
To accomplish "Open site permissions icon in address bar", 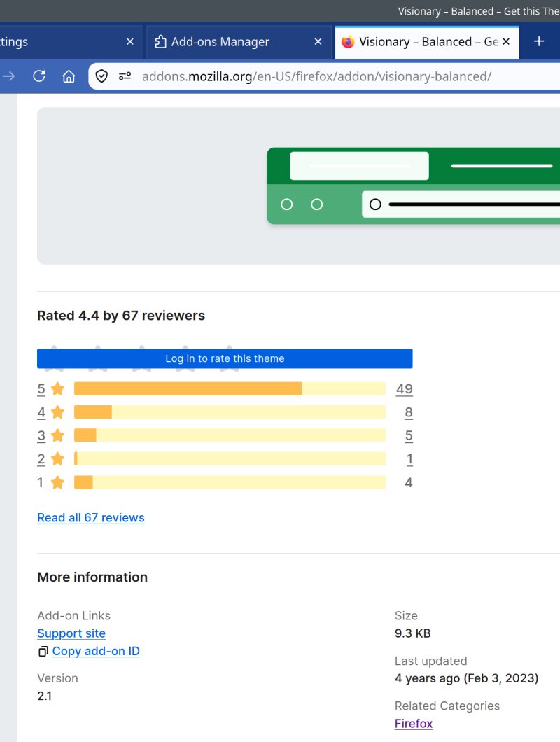I will (125, 76).
